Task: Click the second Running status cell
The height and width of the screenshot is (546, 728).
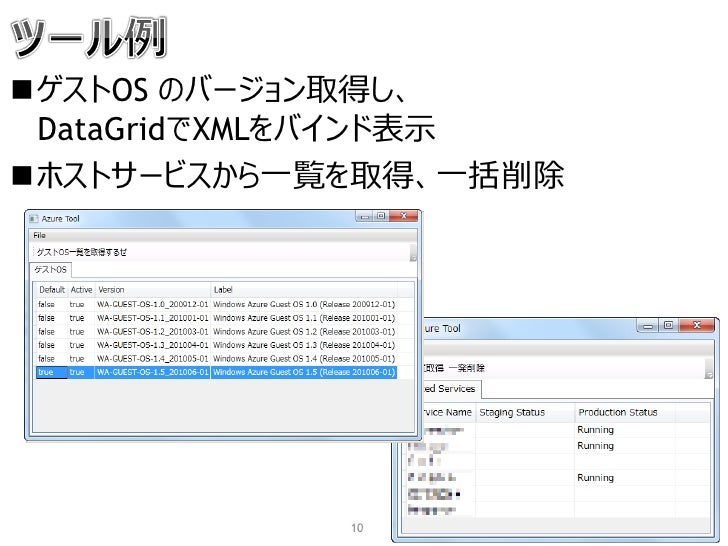Action: 625,446
